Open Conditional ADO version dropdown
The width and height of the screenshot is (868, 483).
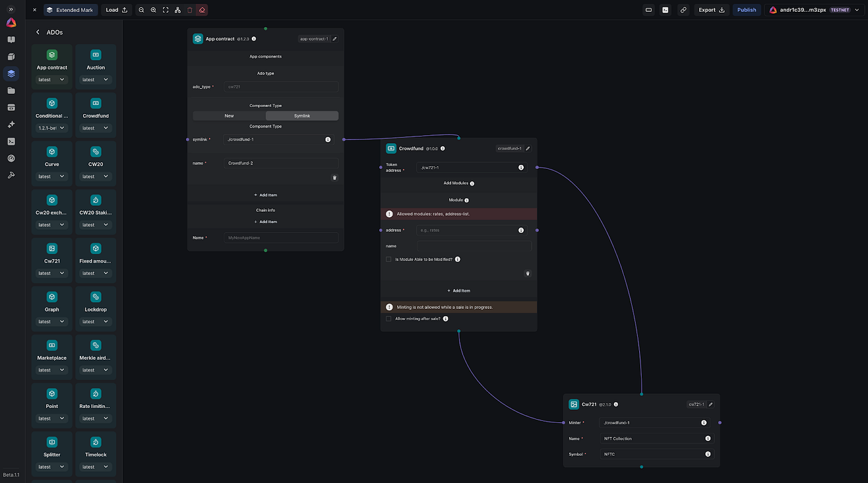pyautogui.click(x=52, y=128)
